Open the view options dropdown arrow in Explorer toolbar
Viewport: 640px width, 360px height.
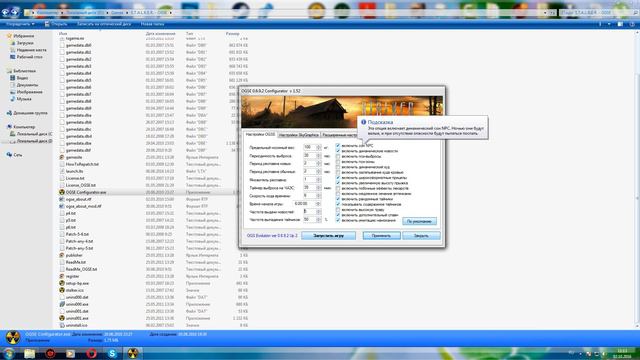[x=609, y=24]
